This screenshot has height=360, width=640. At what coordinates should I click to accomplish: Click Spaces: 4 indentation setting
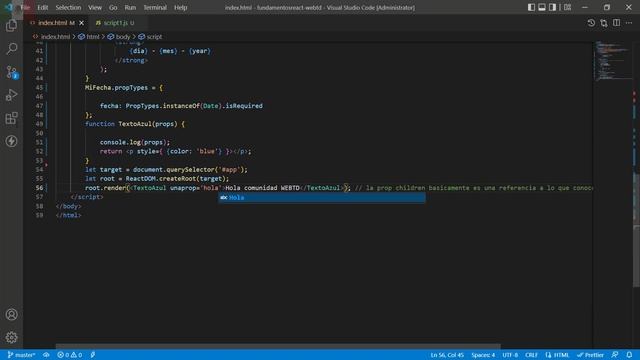pos(483,355)
